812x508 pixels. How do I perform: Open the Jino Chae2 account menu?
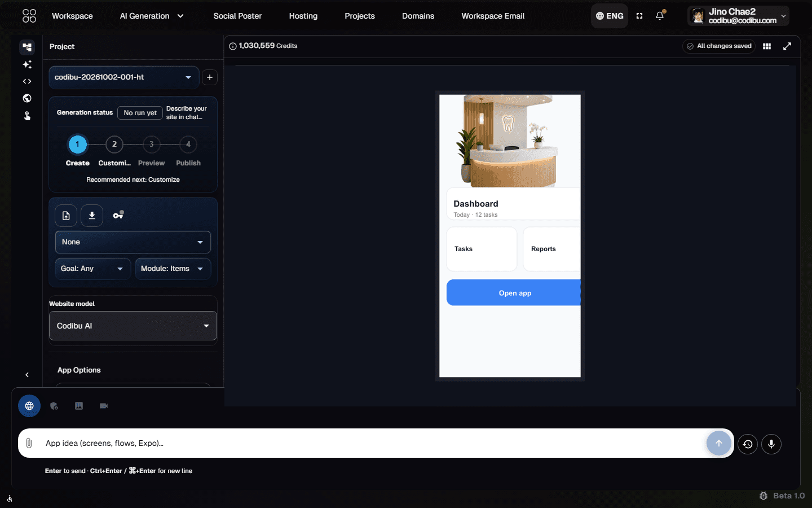tap(738, 16)
